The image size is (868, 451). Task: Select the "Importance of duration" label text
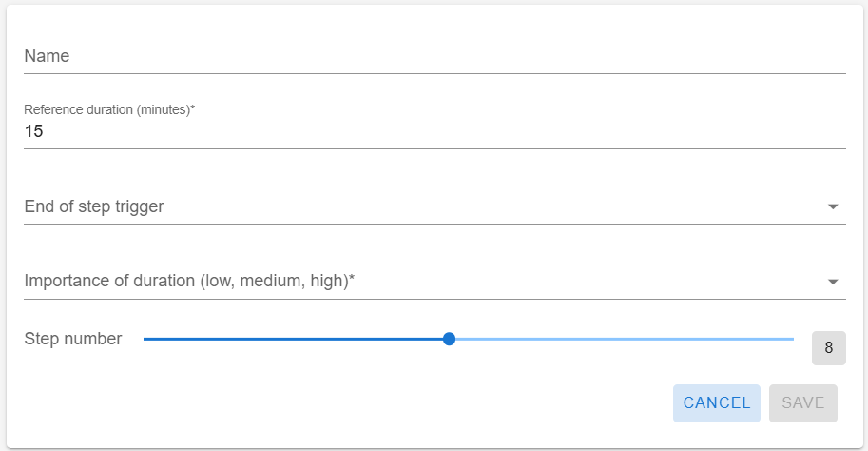pyautogui.click(x=189, y=282)
